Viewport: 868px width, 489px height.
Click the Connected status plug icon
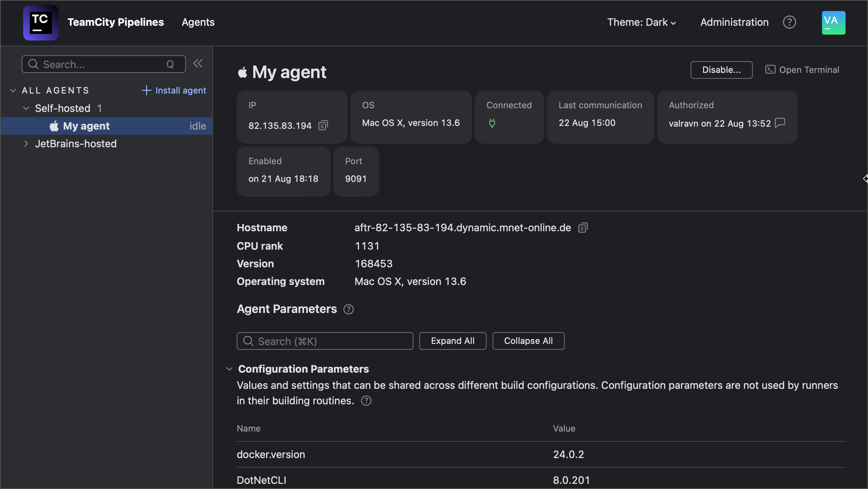pyautogui.click(x=493, y=123)
